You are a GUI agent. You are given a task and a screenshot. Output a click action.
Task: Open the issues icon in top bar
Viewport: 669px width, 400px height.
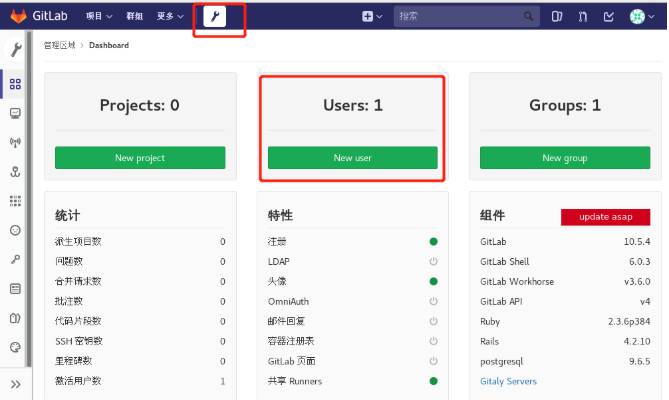pos(557,17)
